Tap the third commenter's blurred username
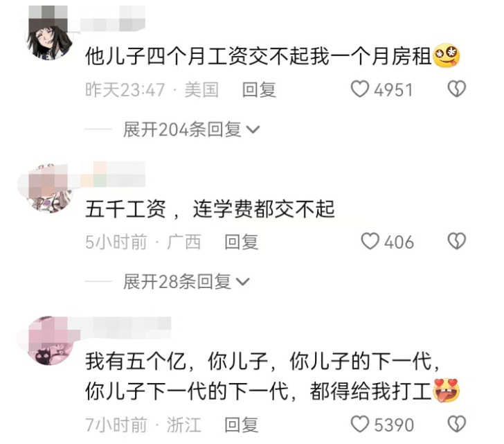Viewport: 504px width, 444px height. point(128,328)
